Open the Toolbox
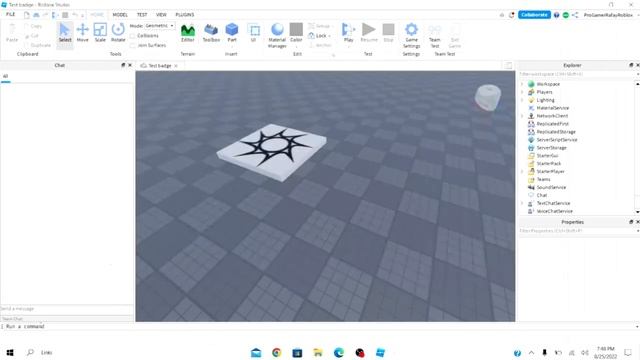 pos(211,33)
